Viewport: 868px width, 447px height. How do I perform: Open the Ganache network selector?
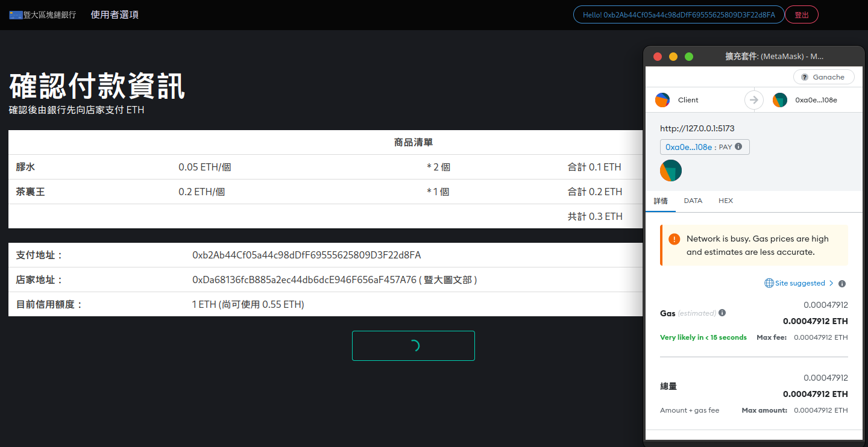click(x=823, y=77)
